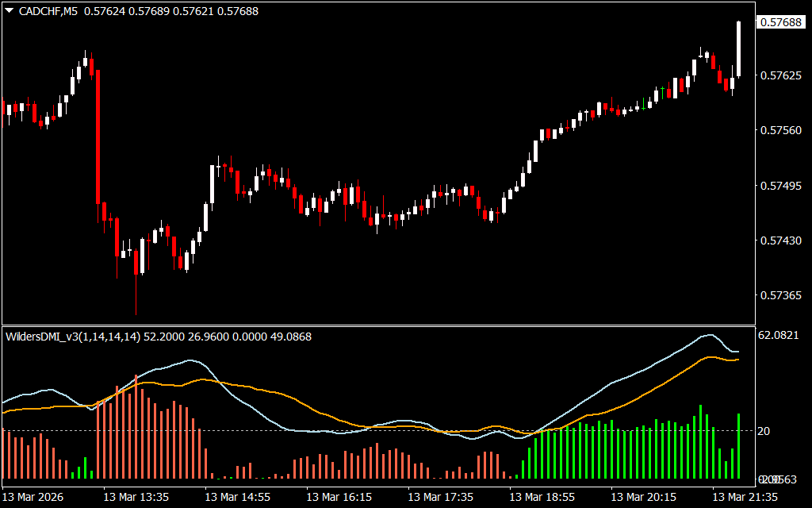Click the 13 Mar 17:35 time label
812x508 pixels.
pyautogui.click(x=442, y=497)
